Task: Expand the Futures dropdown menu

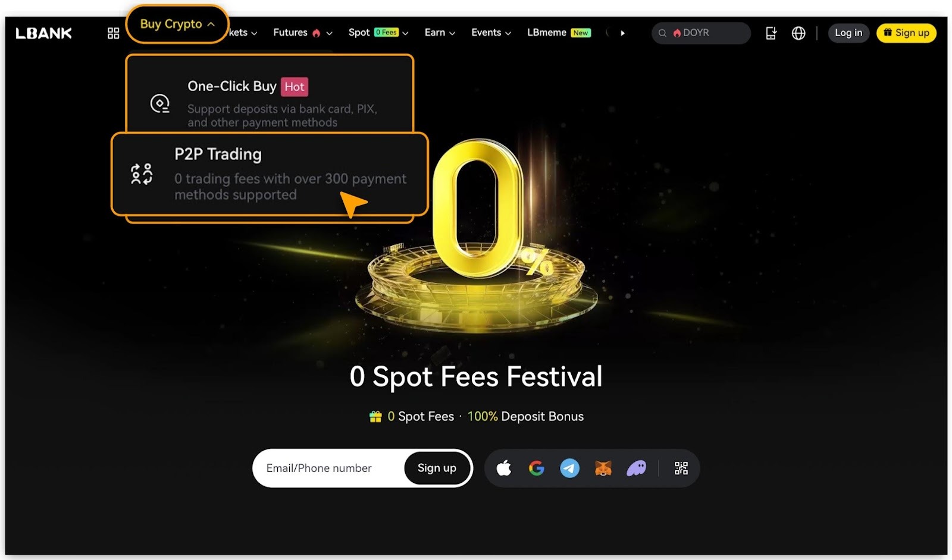Action: click(x=303, y=33)
